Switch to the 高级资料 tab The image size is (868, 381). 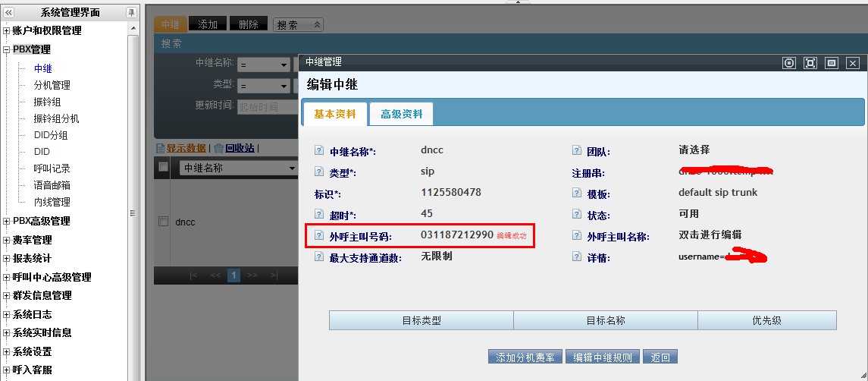401,114
